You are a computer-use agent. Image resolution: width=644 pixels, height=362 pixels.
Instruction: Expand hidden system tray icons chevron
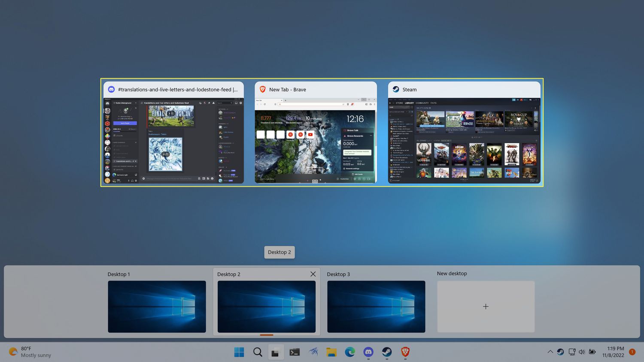click(x=550, y=352)
